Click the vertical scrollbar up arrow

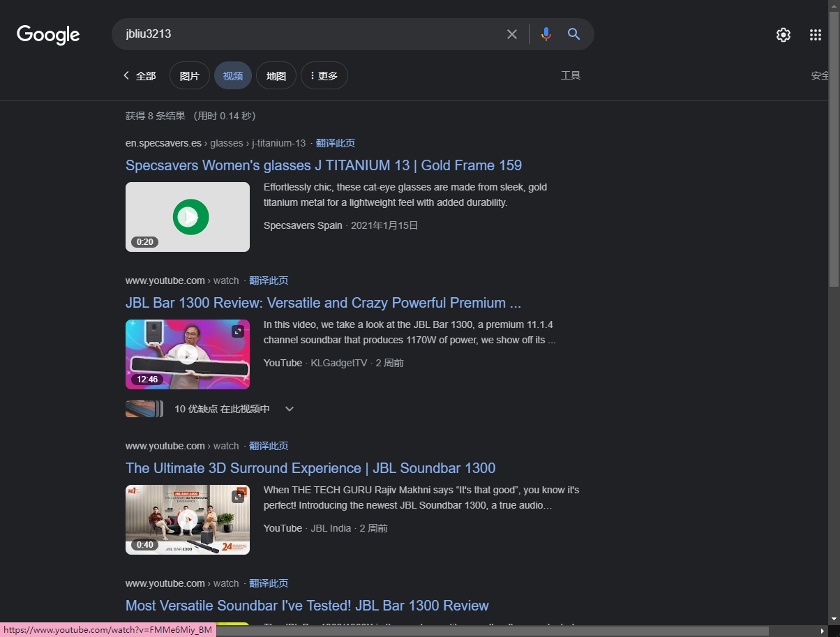834,5
